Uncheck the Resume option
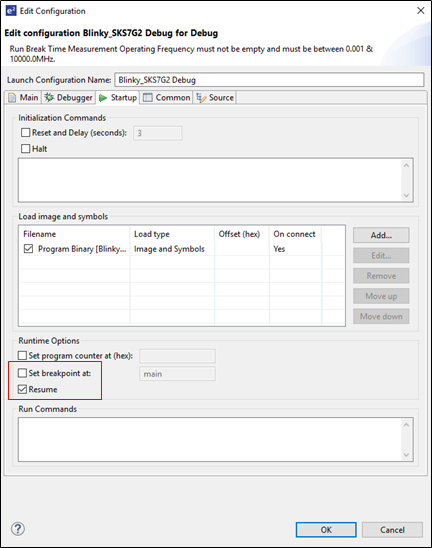432x548 pixels. pos(22,389)
